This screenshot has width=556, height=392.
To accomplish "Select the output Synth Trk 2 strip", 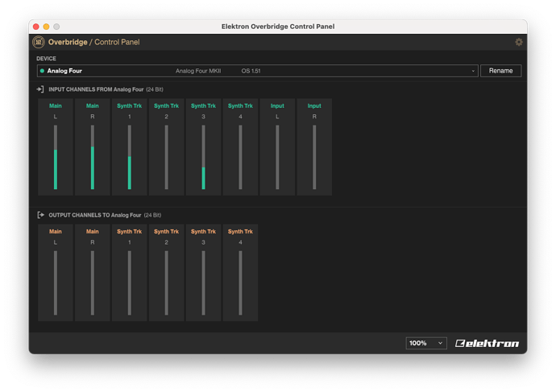I will click(x=166, y=273).
